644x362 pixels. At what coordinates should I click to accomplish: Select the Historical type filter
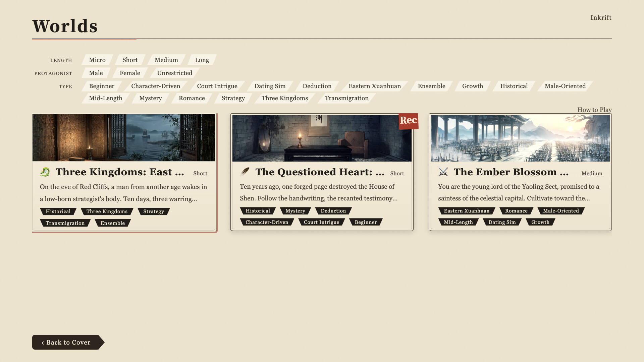click(514, 86)
